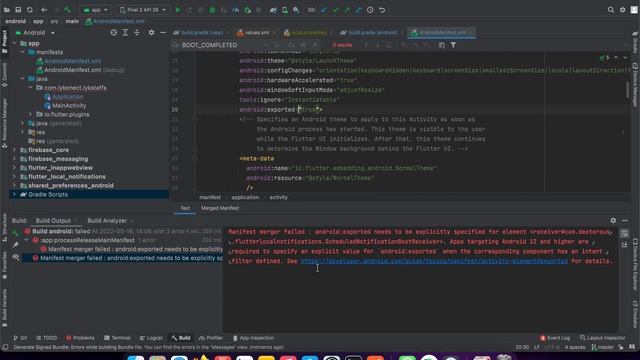Select shared_preferences_android module

71,185
